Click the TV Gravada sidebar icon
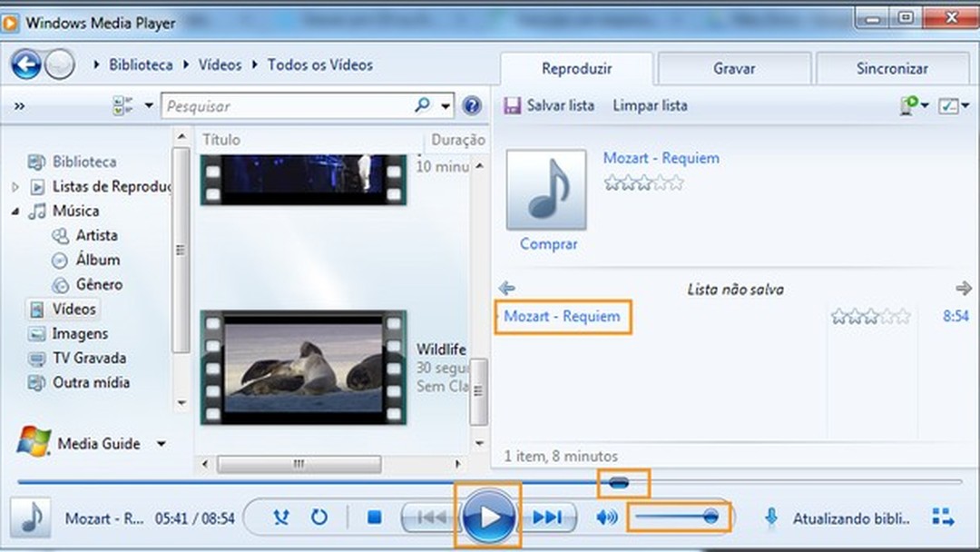The height and width of the screenshot is (552, 980). (38, 358)
